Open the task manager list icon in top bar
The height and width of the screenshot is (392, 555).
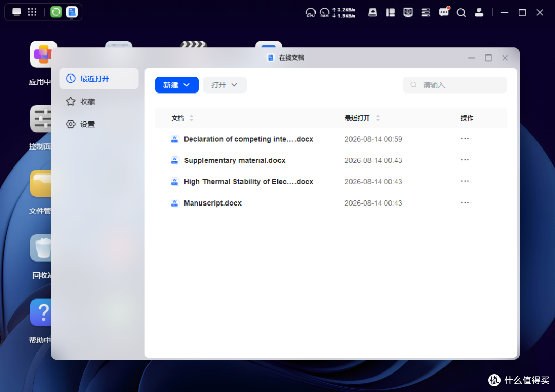coord(426,13)
